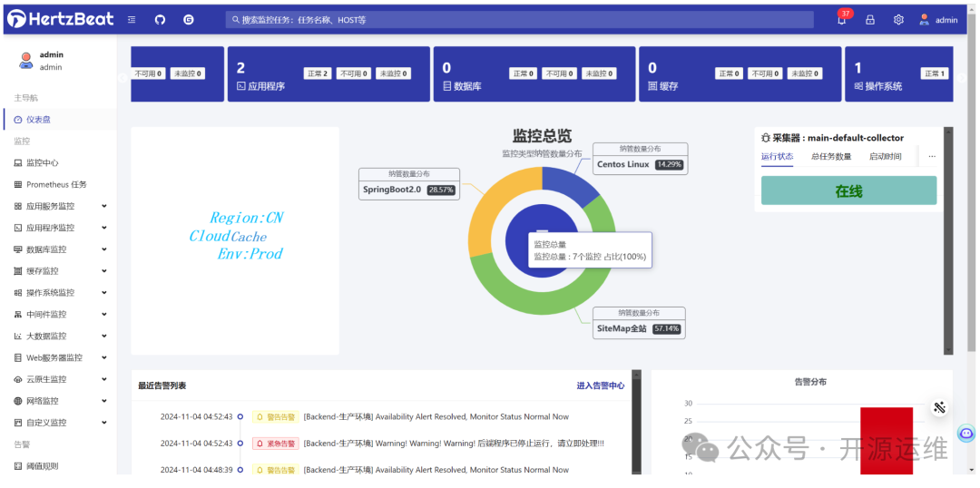
Task: Click the admin avatar in sidebar
Action: 25,61
